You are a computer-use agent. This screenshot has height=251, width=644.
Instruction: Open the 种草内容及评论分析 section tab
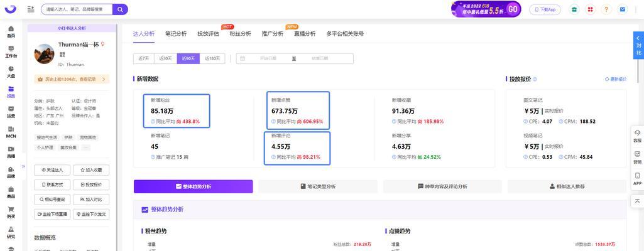point(442,186)
